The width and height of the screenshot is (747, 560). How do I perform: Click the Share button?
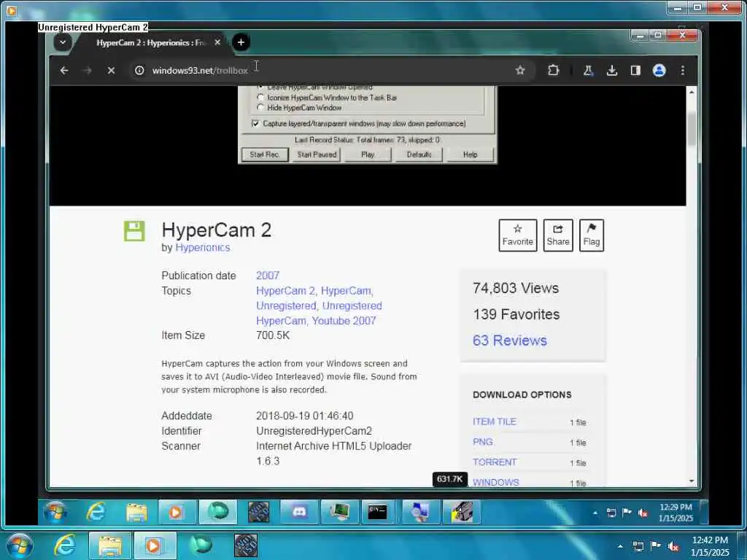(x=558, y=236)
